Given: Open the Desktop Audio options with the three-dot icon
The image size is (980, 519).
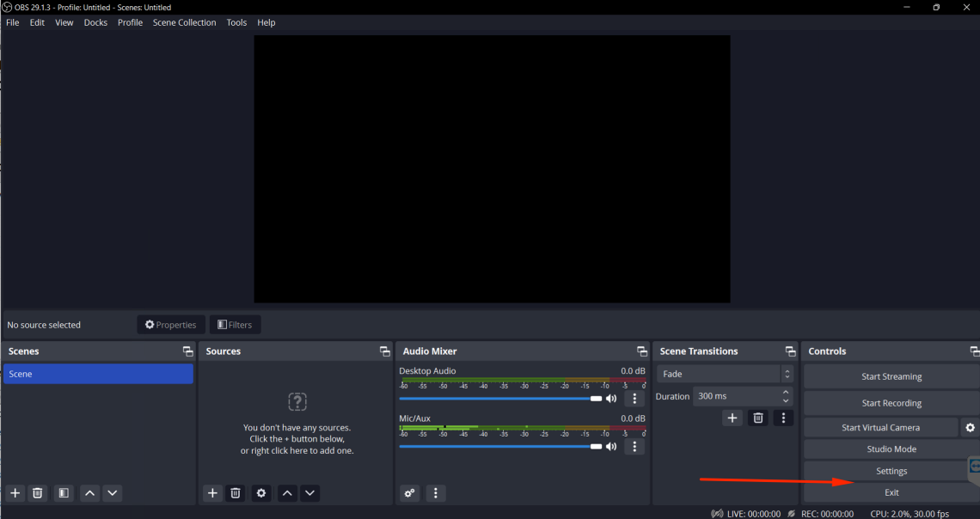Looking at the screenshot, I should pos(634,398).
